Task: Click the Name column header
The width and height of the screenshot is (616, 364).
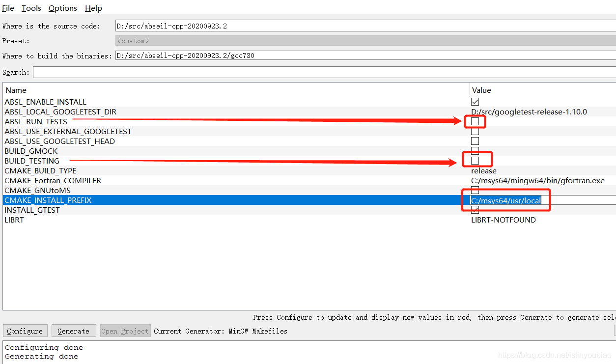Action: tap(16, 90)
